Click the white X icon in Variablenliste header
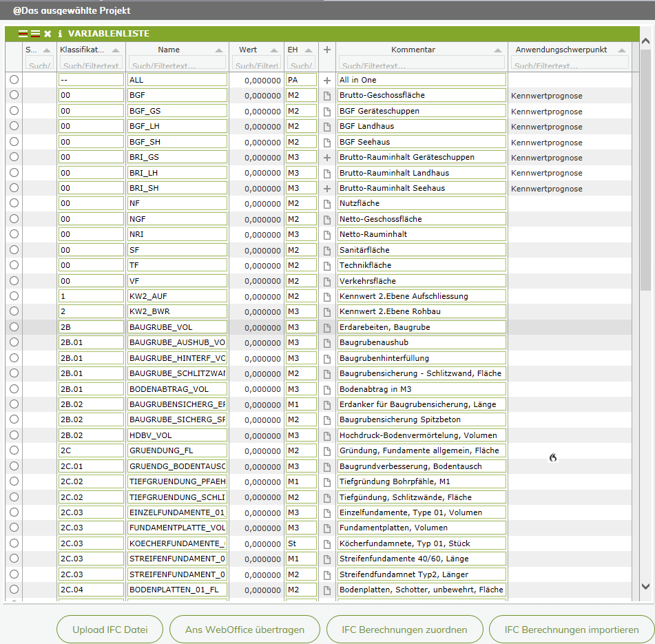Screen dimensions: 655x644 tap(48, 34)
